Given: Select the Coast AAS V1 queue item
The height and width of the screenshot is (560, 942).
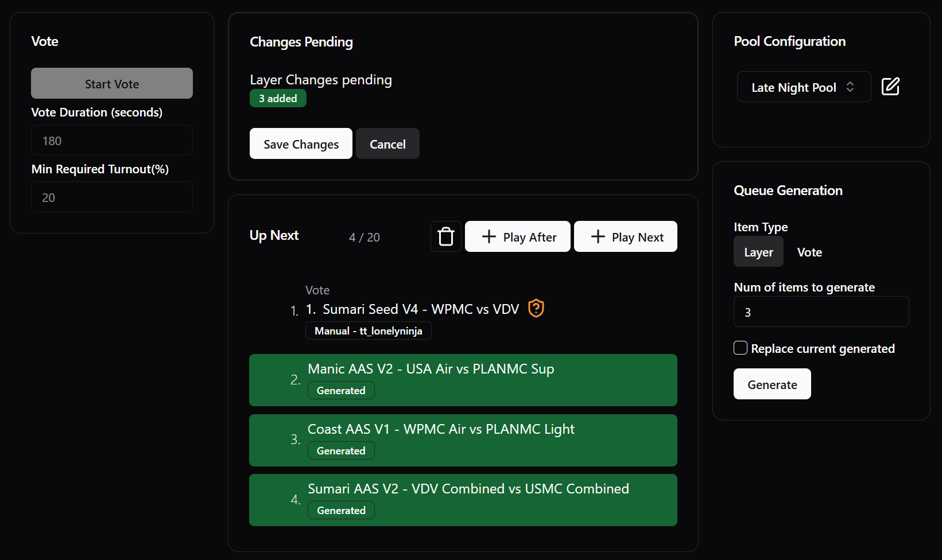Looking at the screenshot, I should pyautogui.click(x=463, y=440).
